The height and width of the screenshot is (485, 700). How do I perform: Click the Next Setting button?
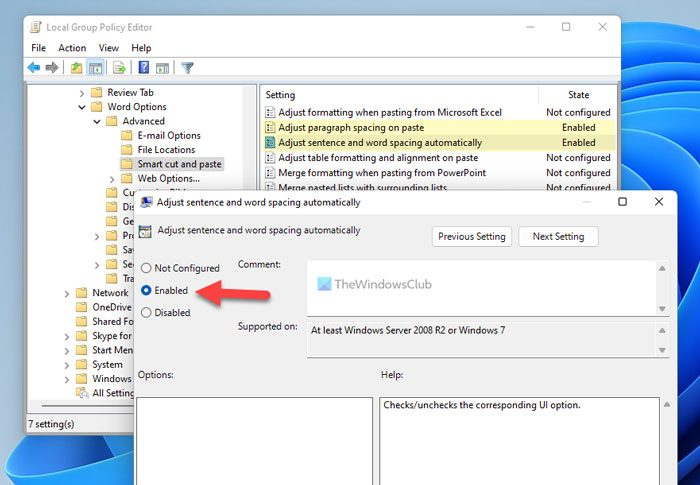pos(558,236)
